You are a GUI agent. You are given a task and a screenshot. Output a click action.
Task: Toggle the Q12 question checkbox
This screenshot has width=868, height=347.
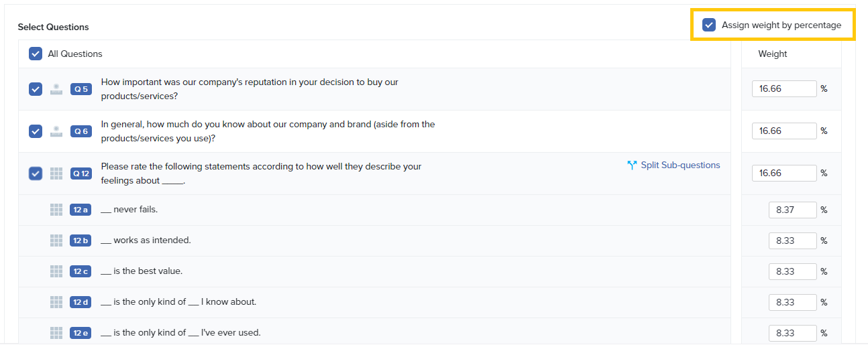(x=36, y=173)
